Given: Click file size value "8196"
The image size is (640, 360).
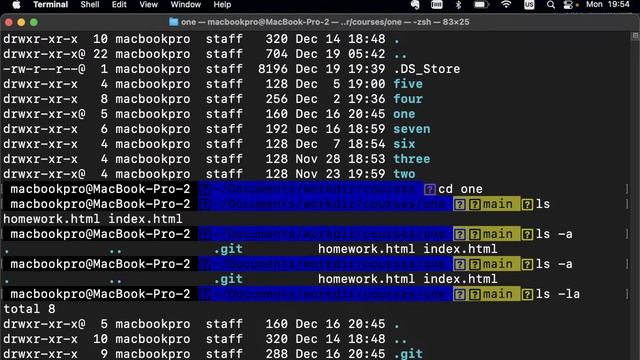Looking at the screenshot, I should coord(273,69).
